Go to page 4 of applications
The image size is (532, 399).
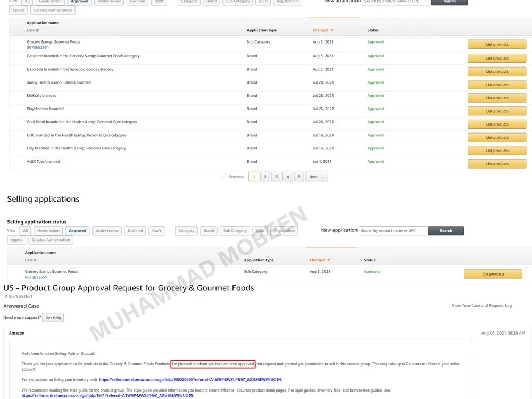point(288,177)
